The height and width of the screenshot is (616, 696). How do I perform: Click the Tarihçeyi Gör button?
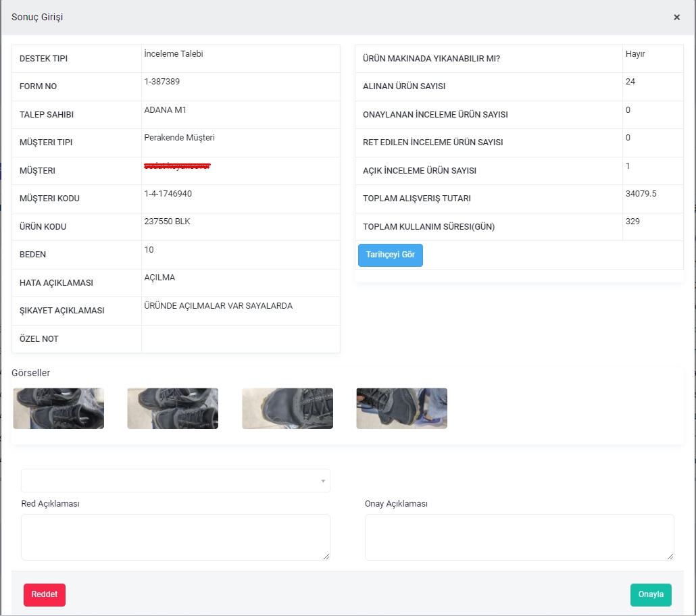pyautogui.click(x=391, y=255)
